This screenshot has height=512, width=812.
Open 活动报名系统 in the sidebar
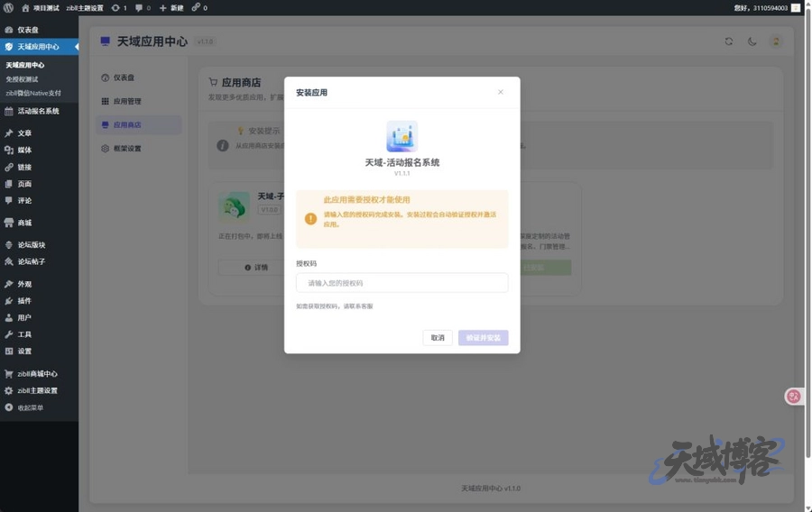tap(40, 111)
